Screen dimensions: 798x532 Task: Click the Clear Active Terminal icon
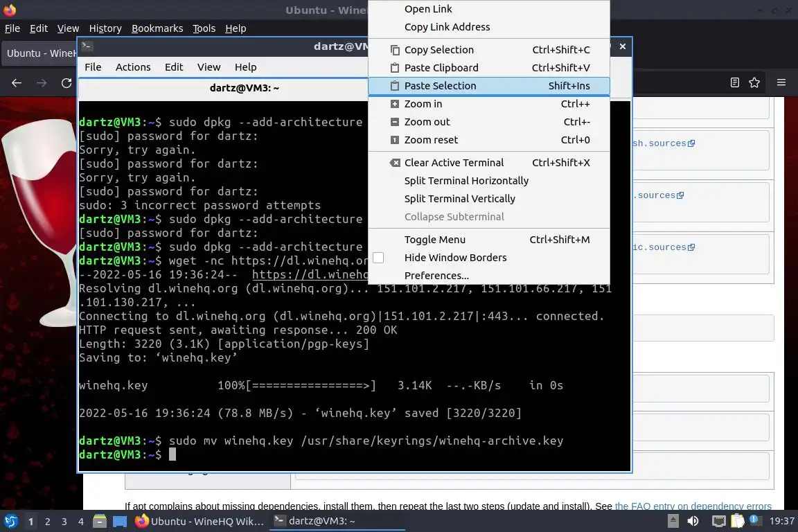(x=394, y=163)
